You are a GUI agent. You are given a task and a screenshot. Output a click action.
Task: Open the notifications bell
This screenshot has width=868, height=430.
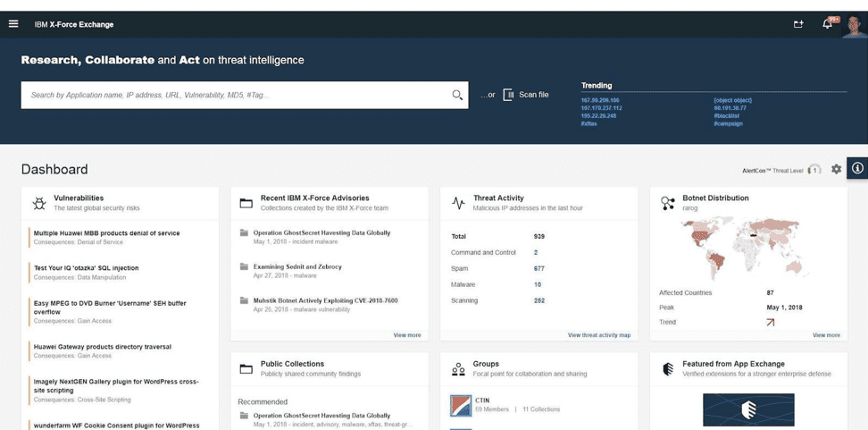(x=827, y=24)
